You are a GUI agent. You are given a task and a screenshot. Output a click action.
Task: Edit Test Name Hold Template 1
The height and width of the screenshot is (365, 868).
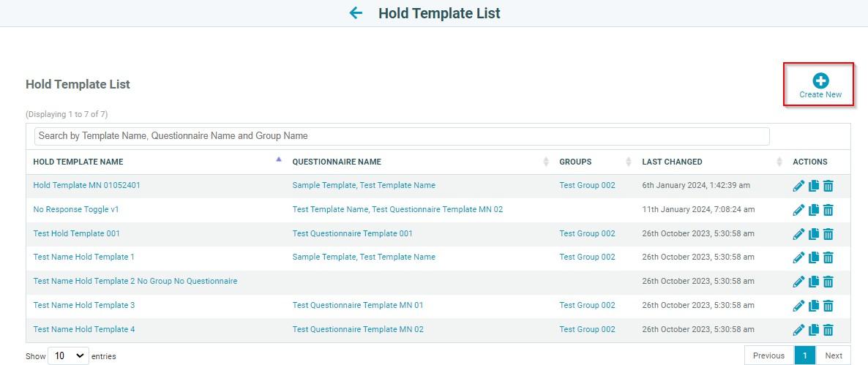pos(798,257)
